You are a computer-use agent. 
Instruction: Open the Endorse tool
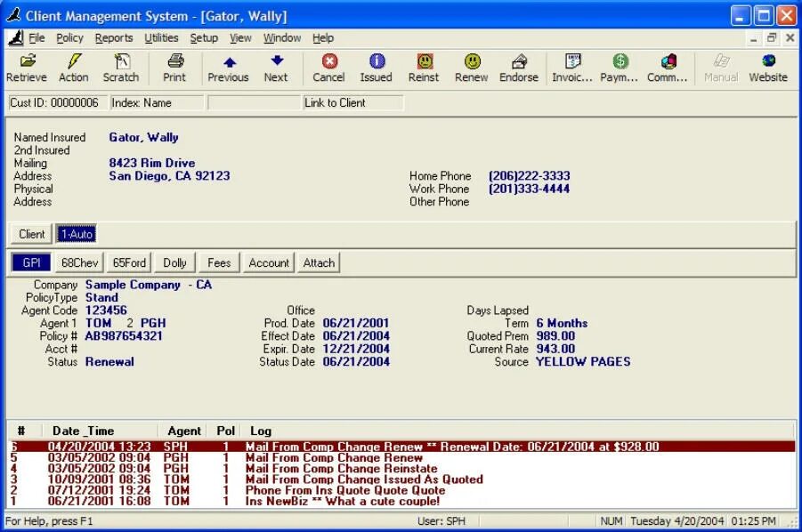[x=519, y=68]
